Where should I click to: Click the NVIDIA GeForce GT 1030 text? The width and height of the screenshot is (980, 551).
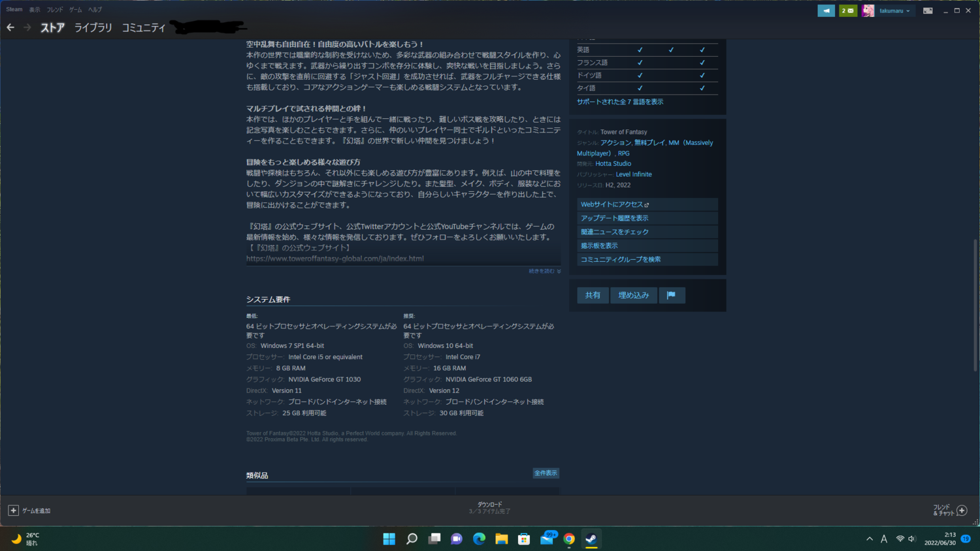[x=325, y=379]
